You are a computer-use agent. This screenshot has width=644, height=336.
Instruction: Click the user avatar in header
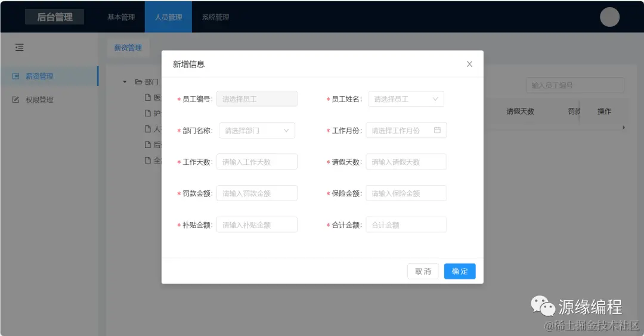pos(609,17)
